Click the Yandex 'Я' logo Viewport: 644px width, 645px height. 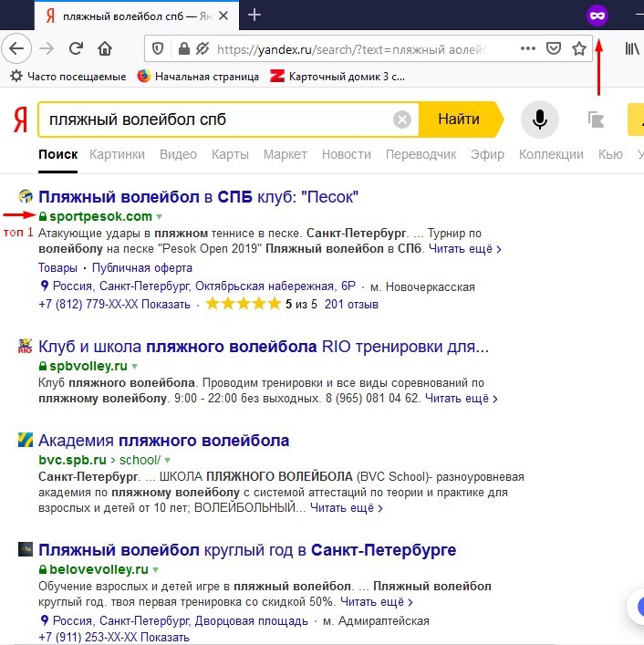(x=20, y=120)
